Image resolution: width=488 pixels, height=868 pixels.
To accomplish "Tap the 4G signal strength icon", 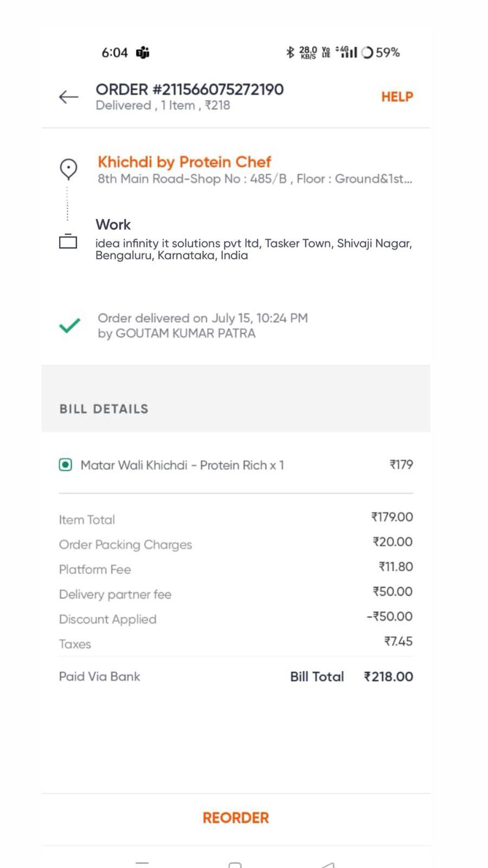I will pos(347,52).
